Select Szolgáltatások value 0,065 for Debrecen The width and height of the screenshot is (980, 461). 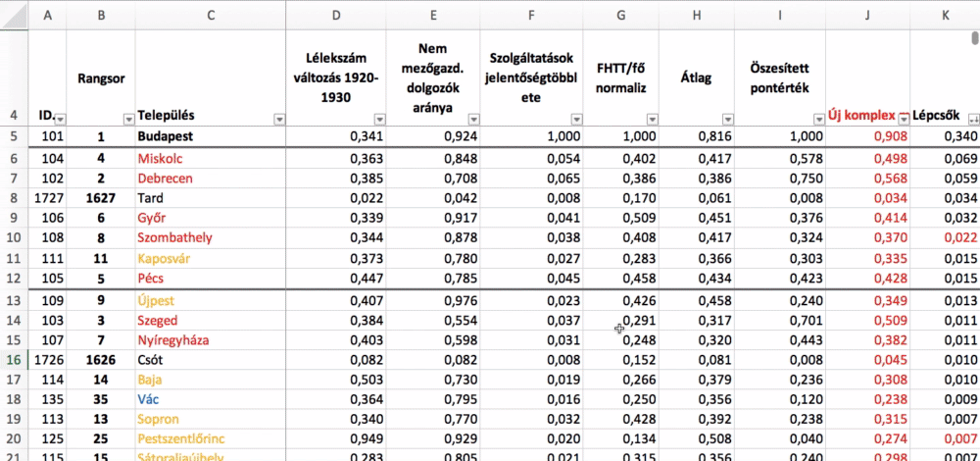[x=532, y=179]
